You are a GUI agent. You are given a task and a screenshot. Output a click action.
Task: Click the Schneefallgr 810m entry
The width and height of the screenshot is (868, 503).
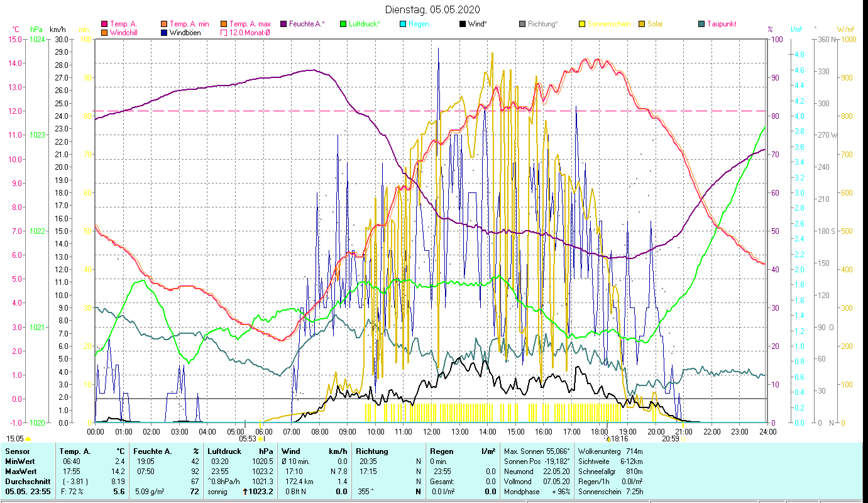[x=610, y=472]
